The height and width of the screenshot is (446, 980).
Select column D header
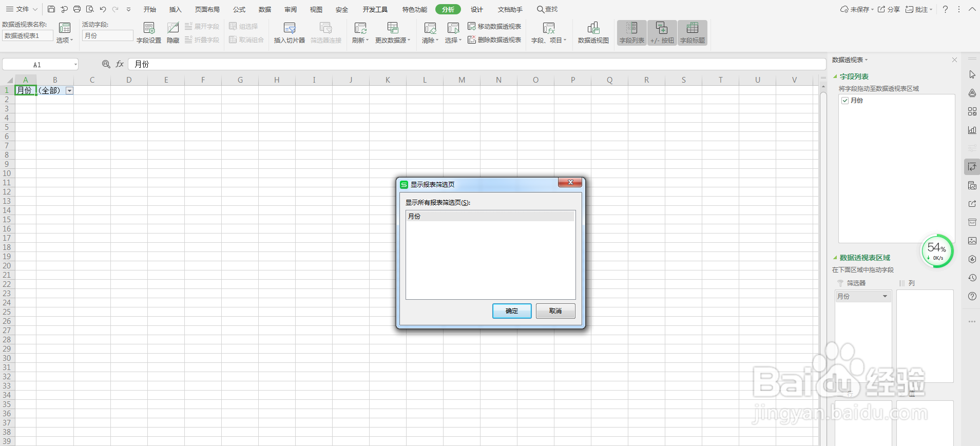pos(129,80)
